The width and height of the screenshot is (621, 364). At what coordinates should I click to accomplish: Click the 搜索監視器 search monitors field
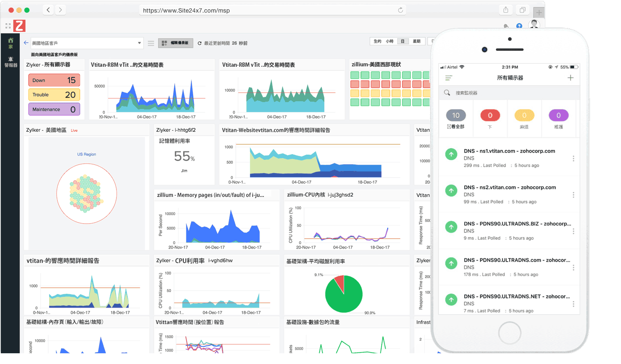point(509,93)
